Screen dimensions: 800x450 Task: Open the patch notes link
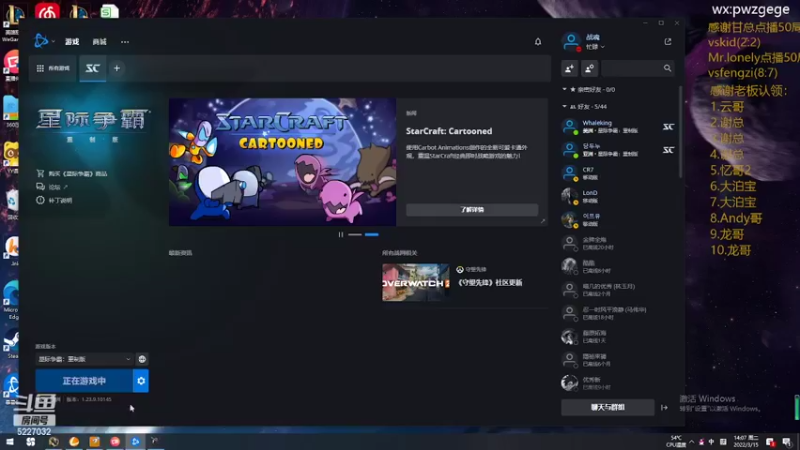pos(54,201)
